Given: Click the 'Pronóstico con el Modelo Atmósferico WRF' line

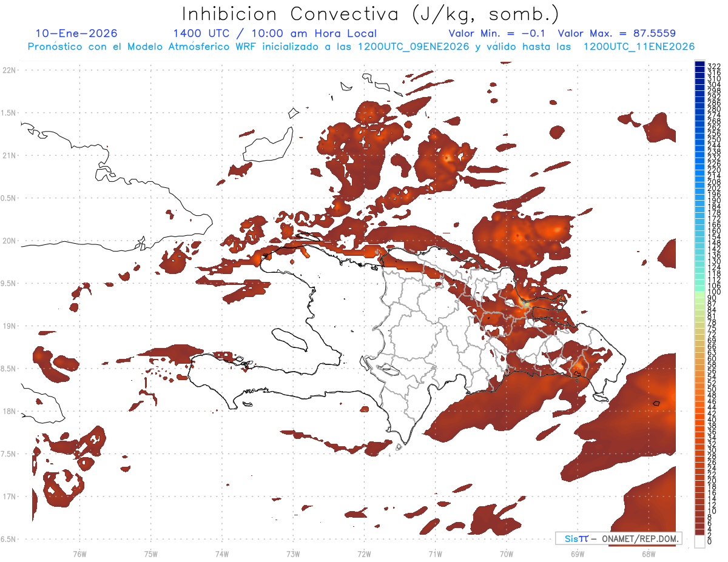Looking at the screenshot, I should click(x=143, y=47).
